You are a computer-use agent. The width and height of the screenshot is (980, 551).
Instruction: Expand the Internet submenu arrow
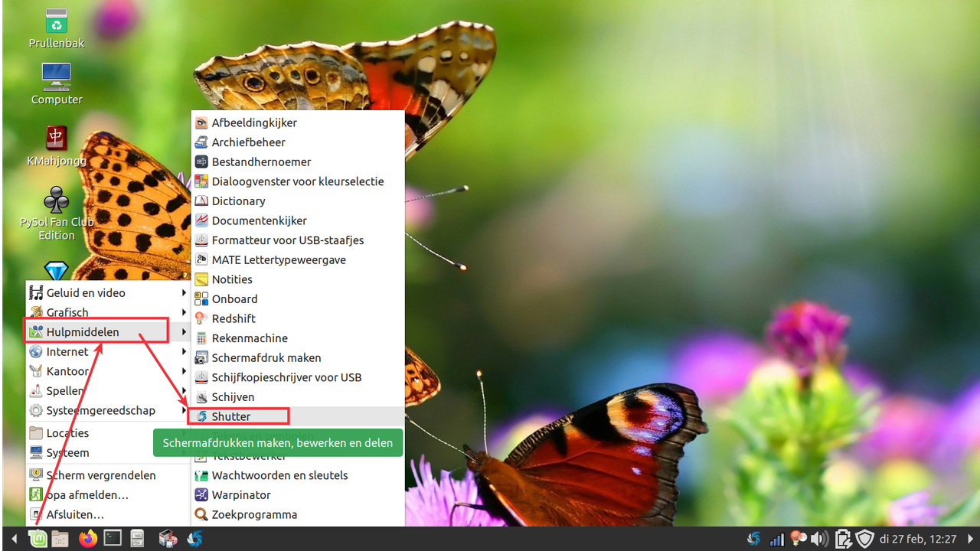point(184,351)
